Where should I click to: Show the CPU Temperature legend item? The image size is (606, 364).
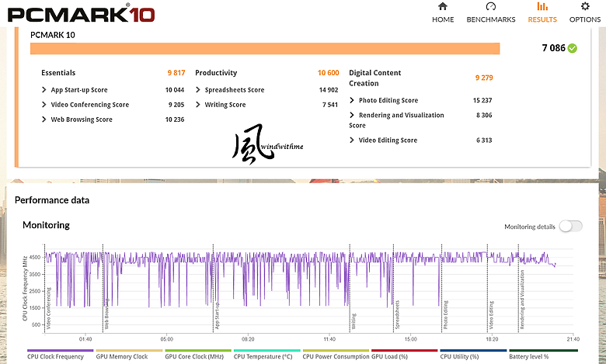tap(266, 355)
